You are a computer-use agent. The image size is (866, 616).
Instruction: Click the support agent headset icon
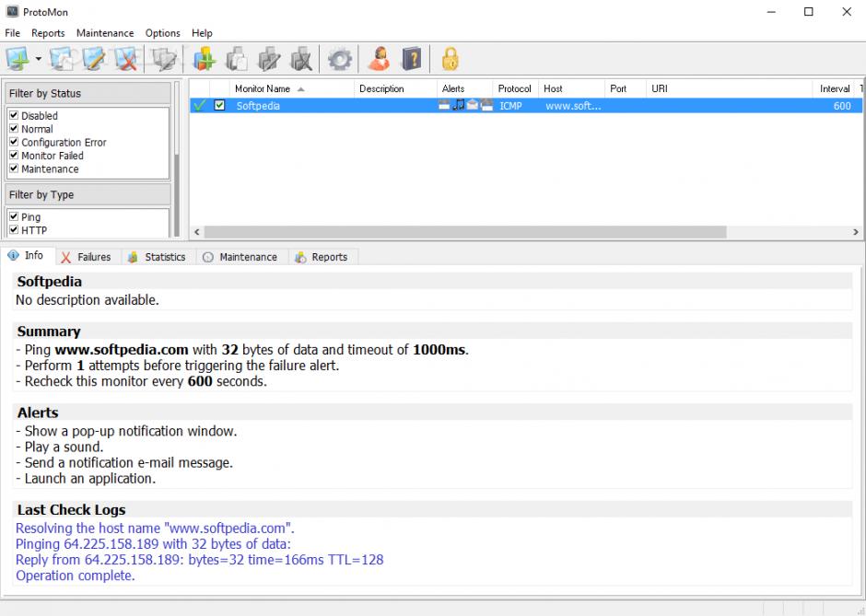379,59
